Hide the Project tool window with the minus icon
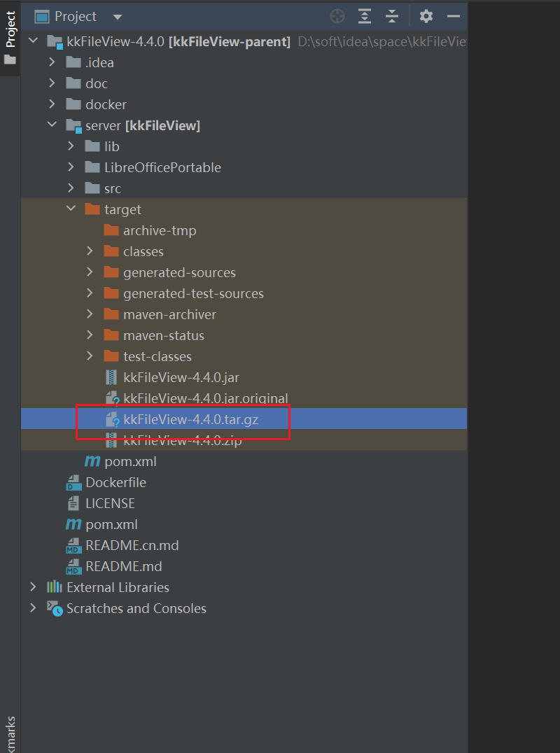The height and width of the screenshot is (753, 560). [x=454, y=16]
